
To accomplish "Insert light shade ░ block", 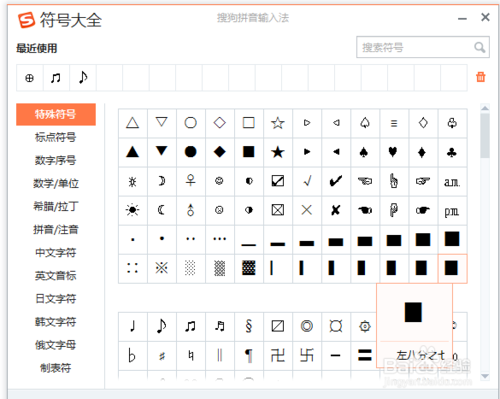I will [191, 268].
